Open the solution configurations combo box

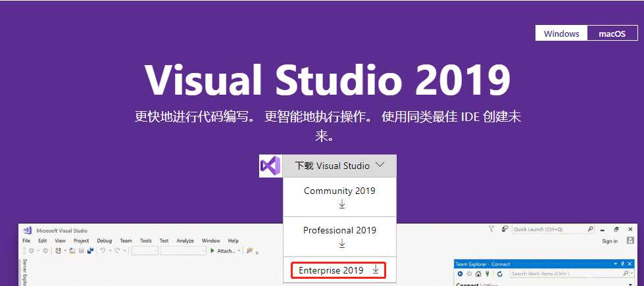pyautogui.click(x=145, y=250)
